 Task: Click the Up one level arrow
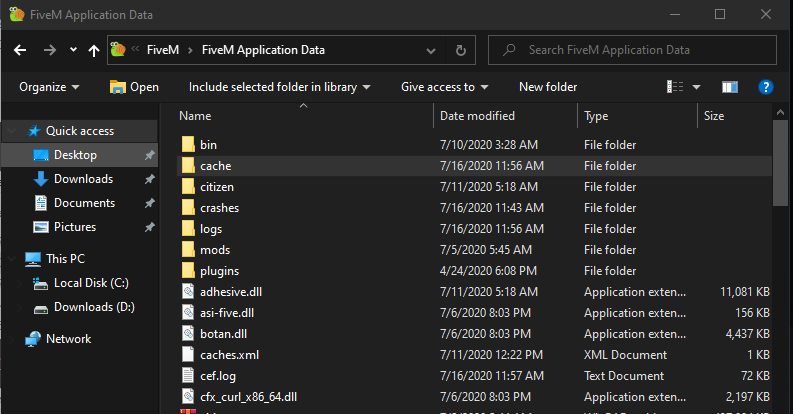pyautogui.click(x=94, y=49)
